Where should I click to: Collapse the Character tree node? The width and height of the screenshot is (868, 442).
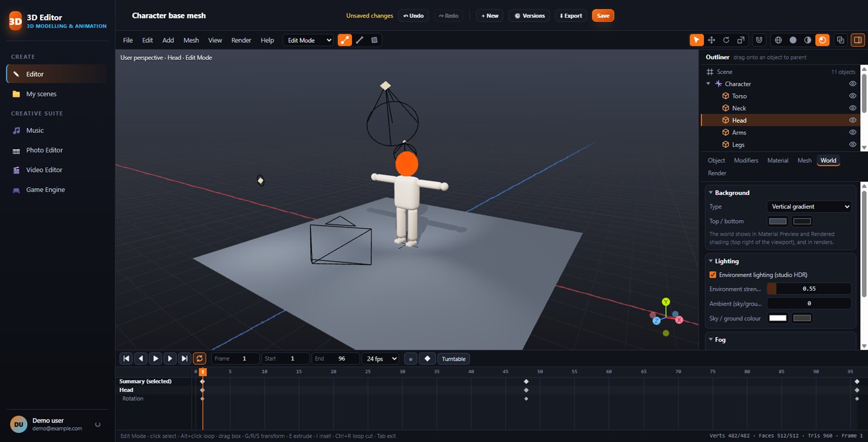[x=709, y=84]
